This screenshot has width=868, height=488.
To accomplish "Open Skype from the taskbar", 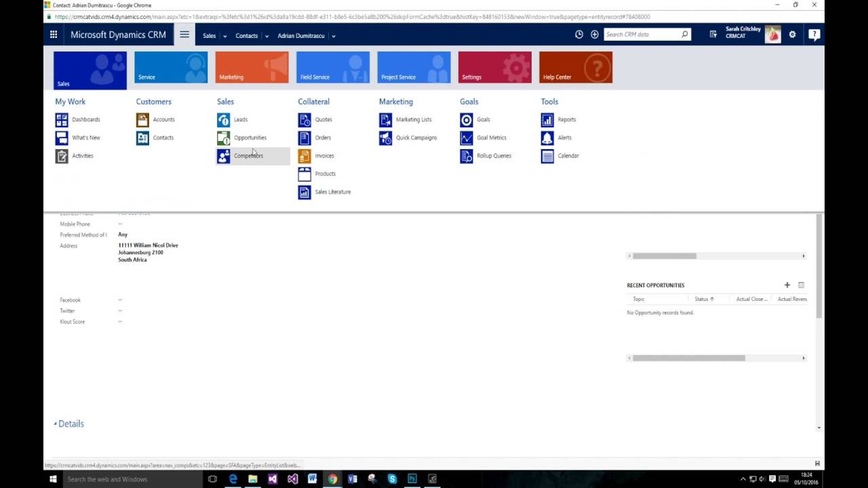I will (393, 479).
